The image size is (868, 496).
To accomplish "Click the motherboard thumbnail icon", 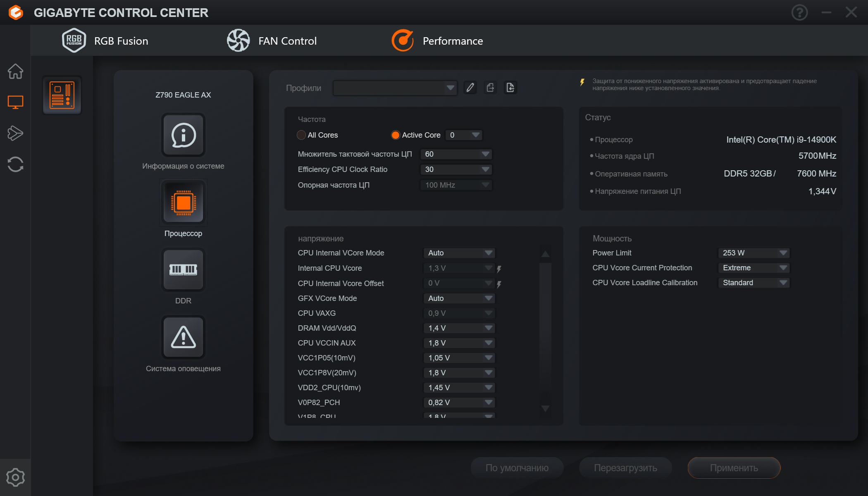I will pos(62,95).
